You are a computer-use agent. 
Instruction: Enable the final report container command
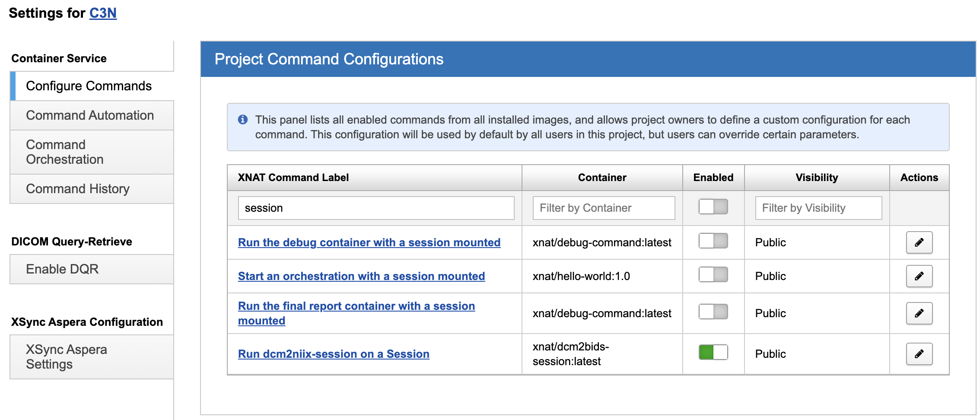[713, 312]
